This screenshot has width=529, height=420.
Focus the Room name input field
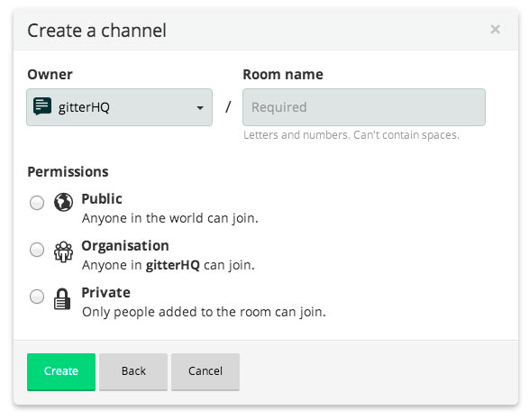(x=364, y=107)
